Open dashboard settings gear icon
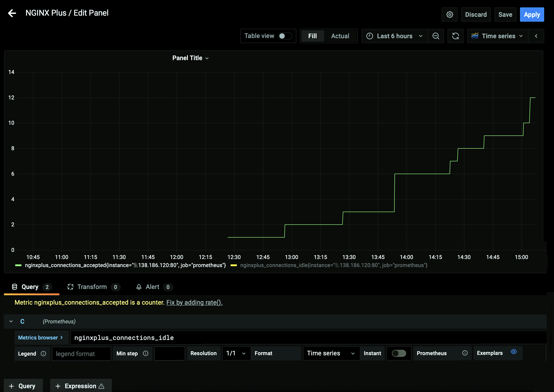This screenshot has width=554, height=392. point(449,15)
